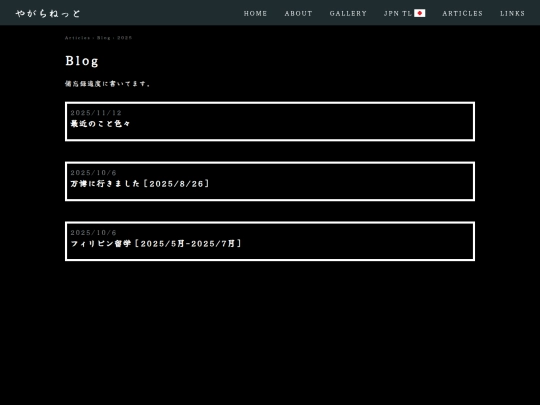Click the Blog breadcrumb link
The width and height of the screenshot is (540, 405).
point(104,38)
